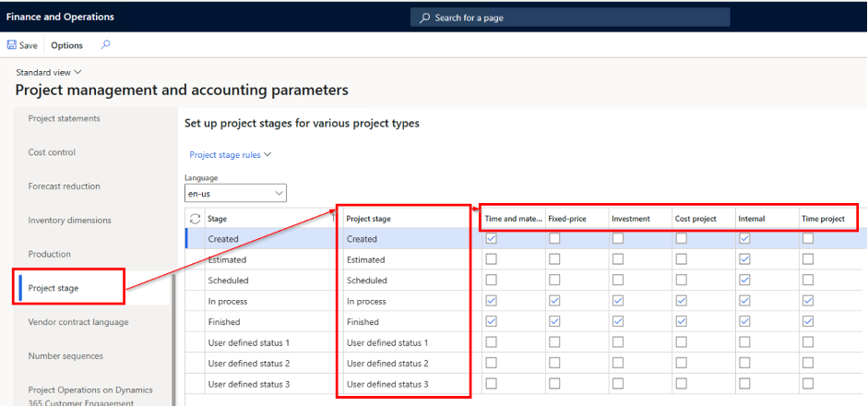Image resolution: width=868 pixels, height=407 pixels.
Task: Focus the Search for a page field
Action: tap(570, 18)
